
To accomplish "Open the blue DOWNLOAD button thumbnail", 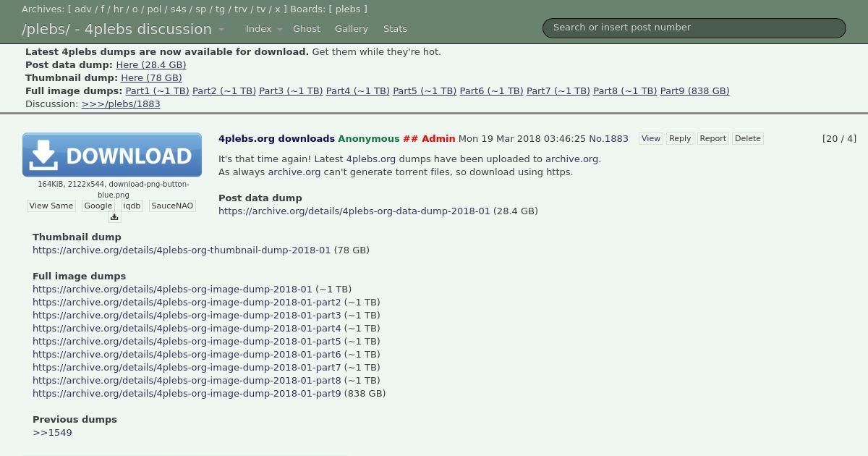I will pyautogui.click(x=112, y=155).
